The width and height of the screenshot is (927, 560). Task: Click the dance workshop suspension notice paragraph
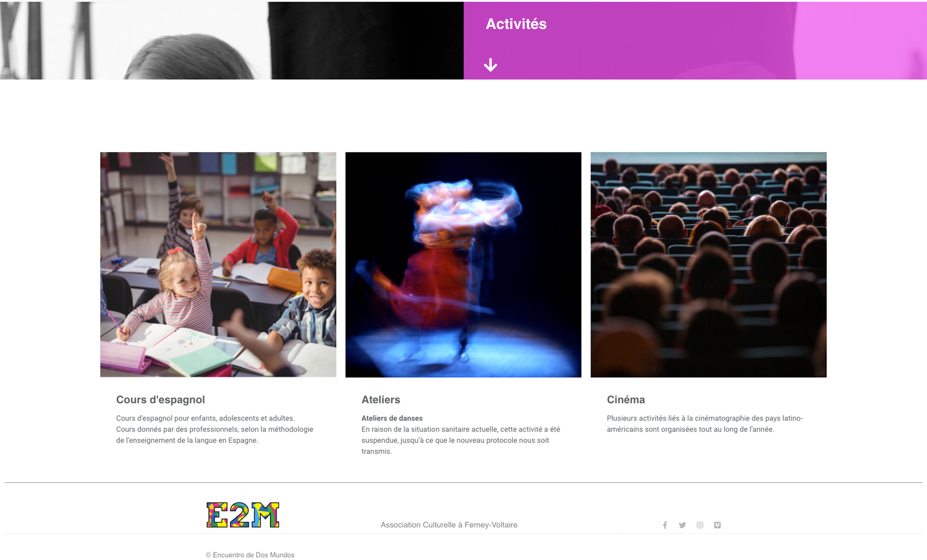click(x=461, y=440)
